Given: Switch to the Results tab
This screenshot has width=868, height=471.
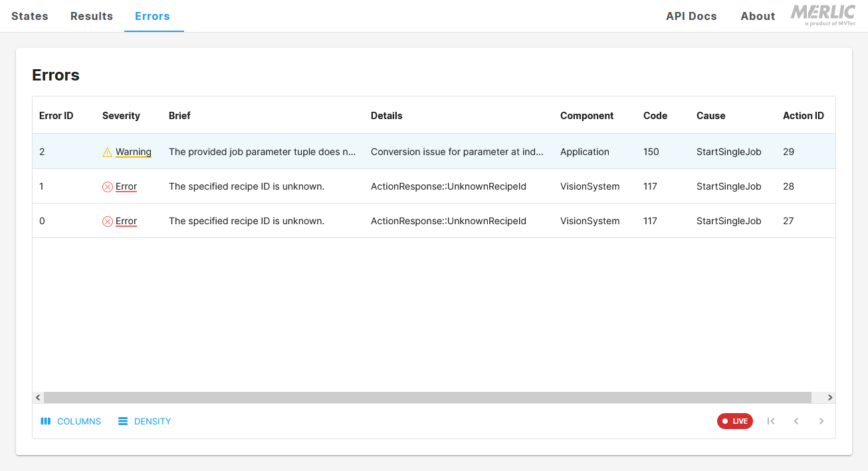Looking at the screenshot, I should coord(92,16).
